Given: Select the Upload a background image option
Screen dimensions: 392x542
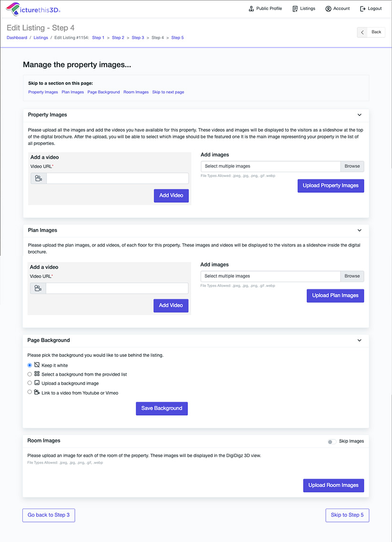Looking at the screenshot, I should pos(30,383).
